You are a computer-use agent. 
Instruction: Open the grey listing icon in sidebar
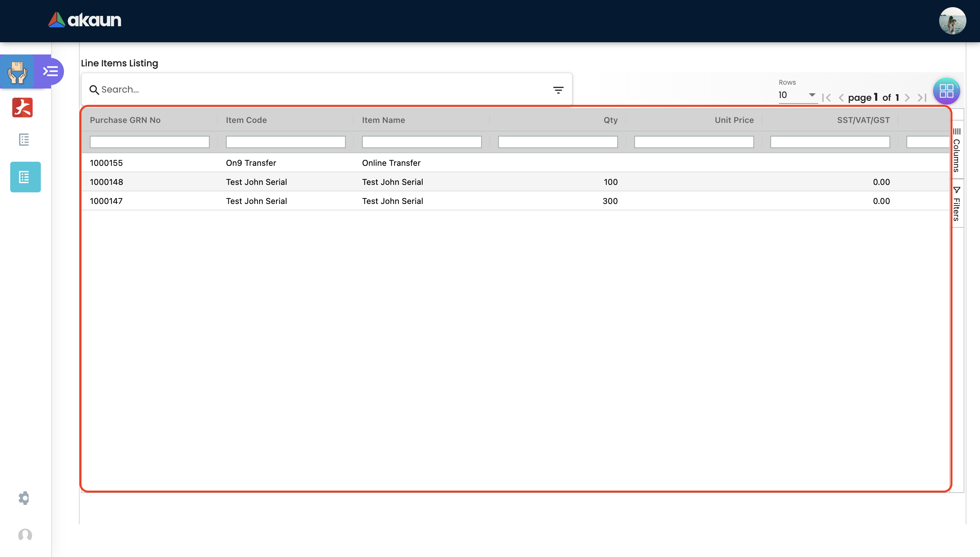(x=24, y=140)
